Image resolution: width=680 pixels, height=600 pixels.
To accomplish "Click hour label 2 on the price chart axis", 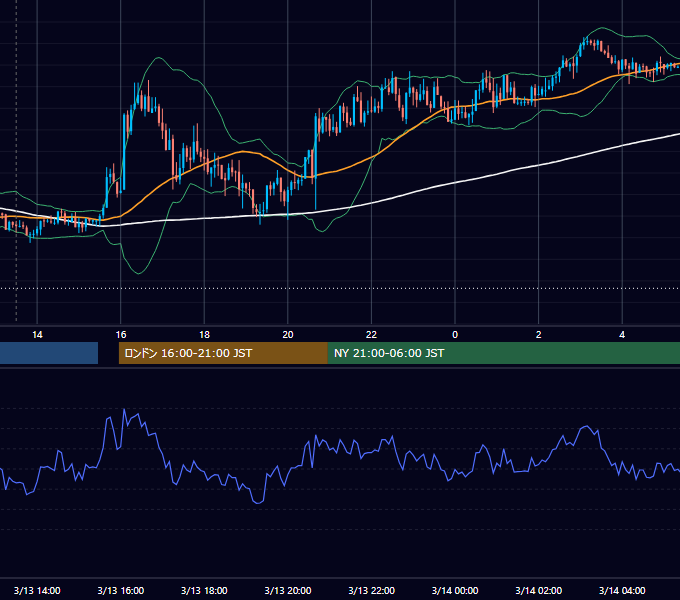I will (x=539, y=335).
